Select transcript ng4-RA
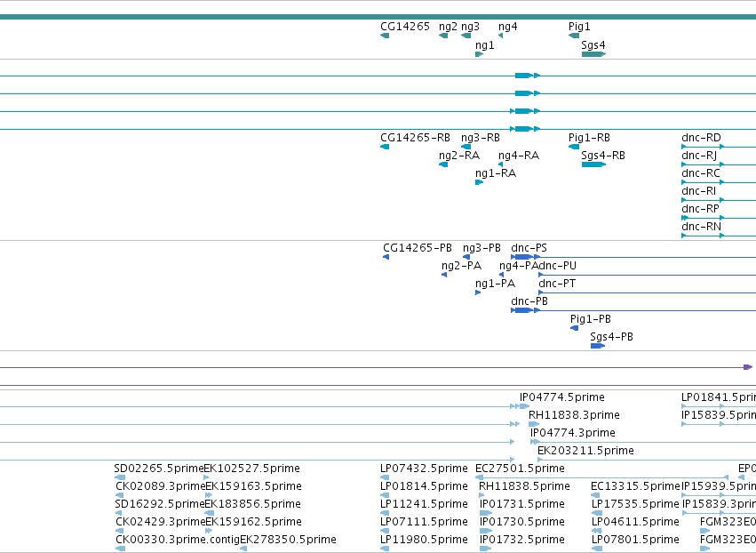 [519, 156]
